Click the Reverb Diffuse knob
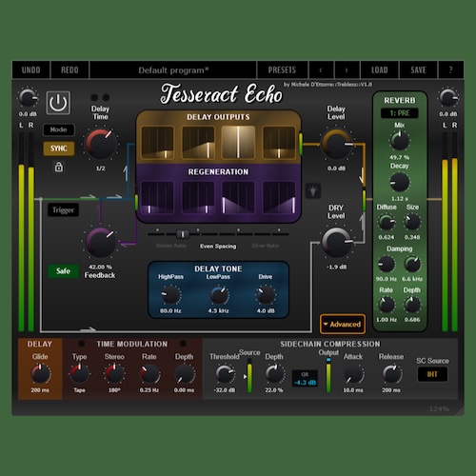 pos(387,222)
